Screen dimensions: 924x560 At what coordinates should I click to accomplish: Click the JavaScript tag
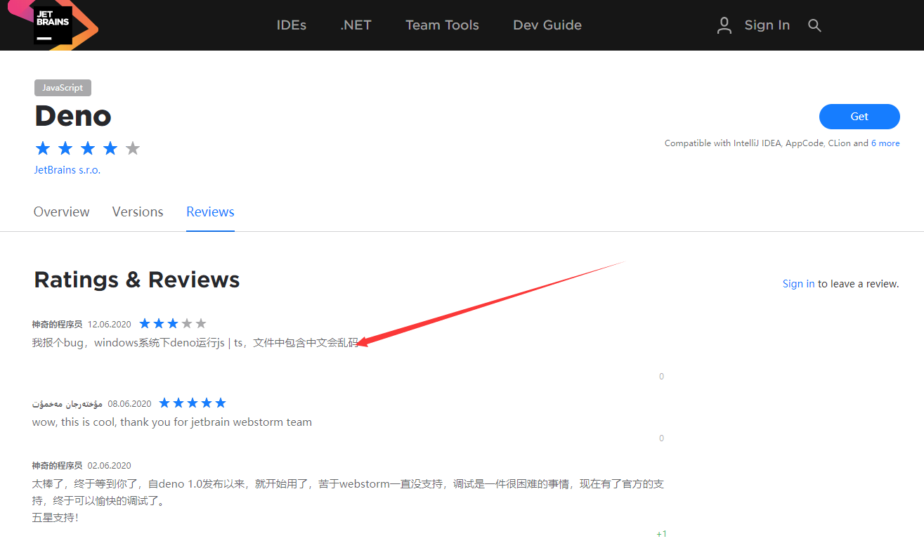pyautogui.click(x=63, y=88)
